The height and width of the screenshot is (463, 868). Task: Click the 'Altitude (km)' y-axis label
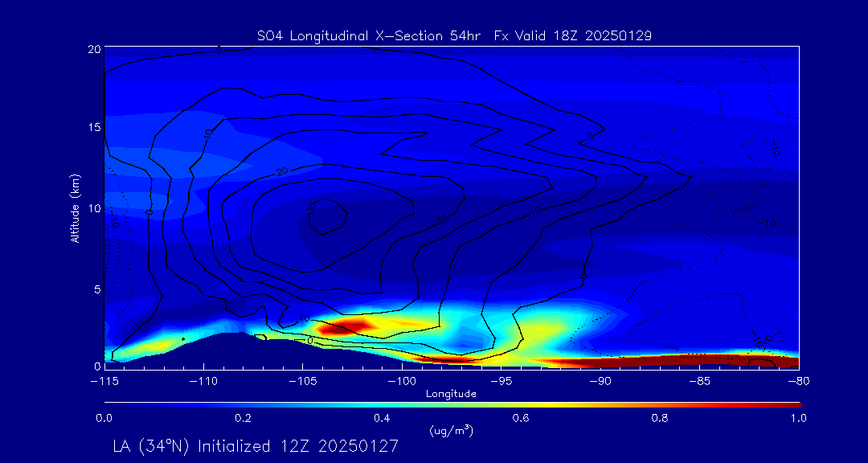click(75, 207)
